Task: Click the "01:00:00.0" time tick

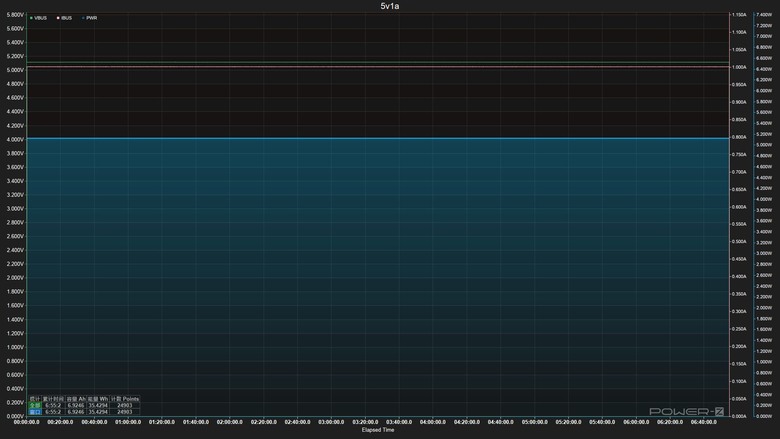Action: coord(128,422)
